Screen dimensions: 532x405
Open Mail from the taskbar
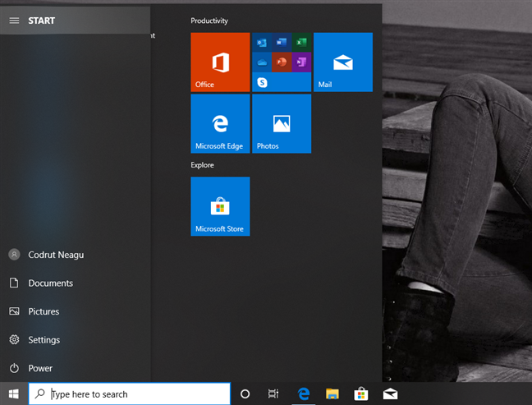pyautogui.click(x=390, y=393)
